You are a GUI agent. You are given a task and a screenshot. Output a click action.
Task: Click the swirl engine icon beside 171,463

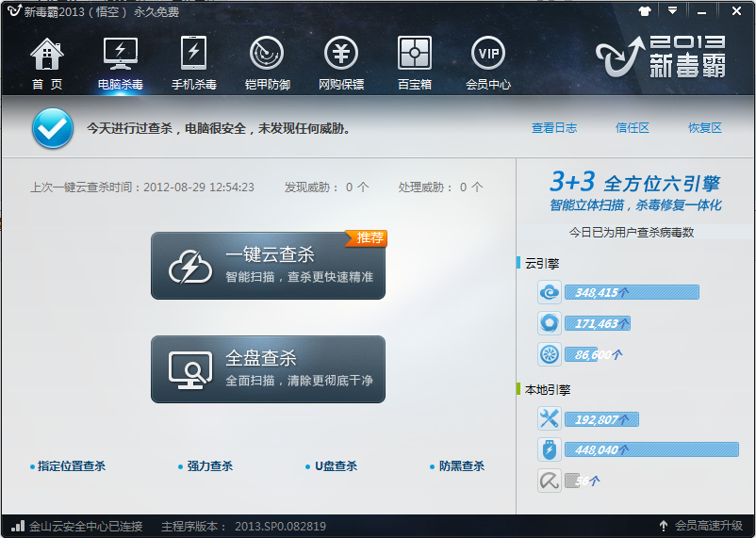tap(550, 323)
